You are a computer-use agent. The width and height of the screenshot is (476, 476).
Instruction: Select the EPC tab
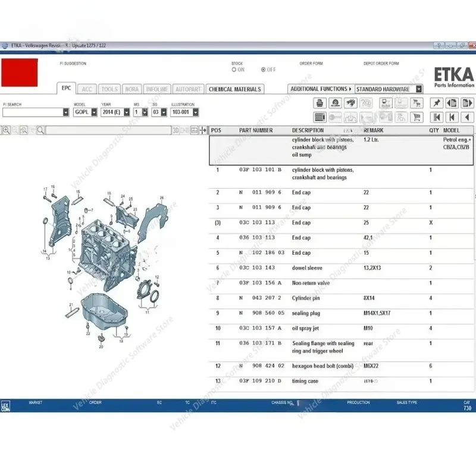tap(66, 88)
